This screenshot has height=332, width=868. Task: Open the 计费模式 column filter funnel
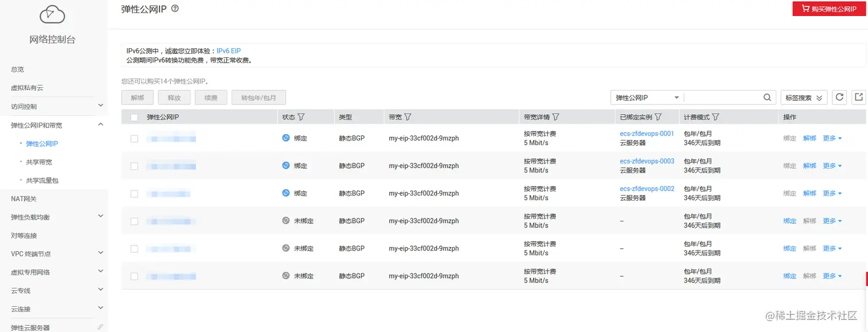pos(716,117)
